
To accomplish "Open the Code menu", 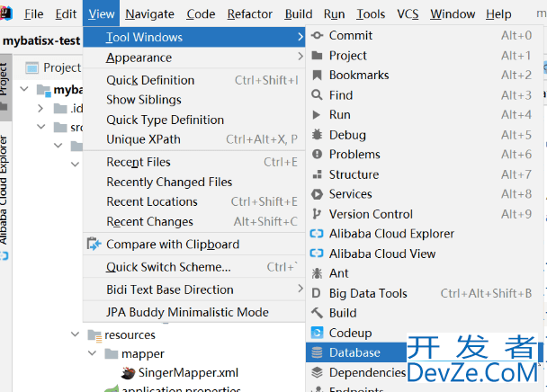I will (201, 14).
